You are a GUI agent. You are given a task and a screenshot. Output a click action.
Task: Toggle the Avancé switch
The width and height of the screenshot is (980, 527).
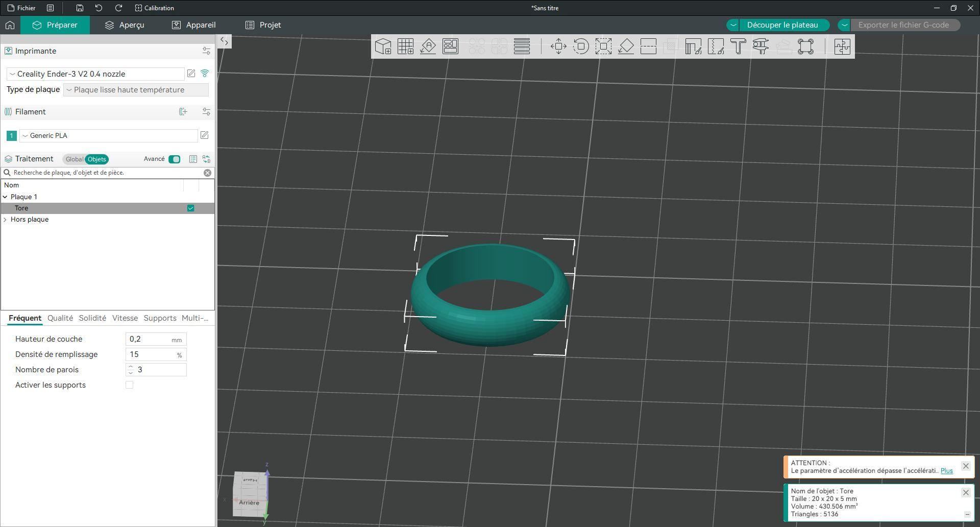coord(175,159)
